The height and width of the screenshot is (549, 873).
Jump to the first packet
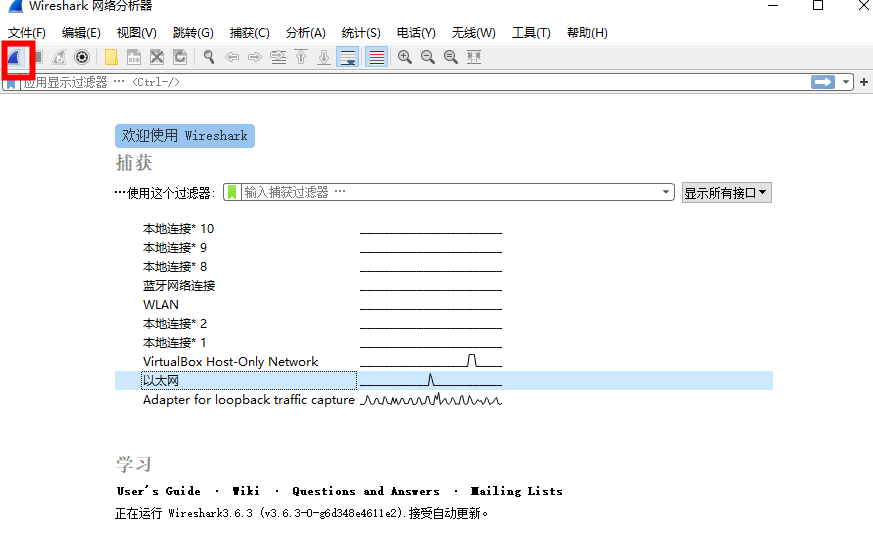coord(301,57)
